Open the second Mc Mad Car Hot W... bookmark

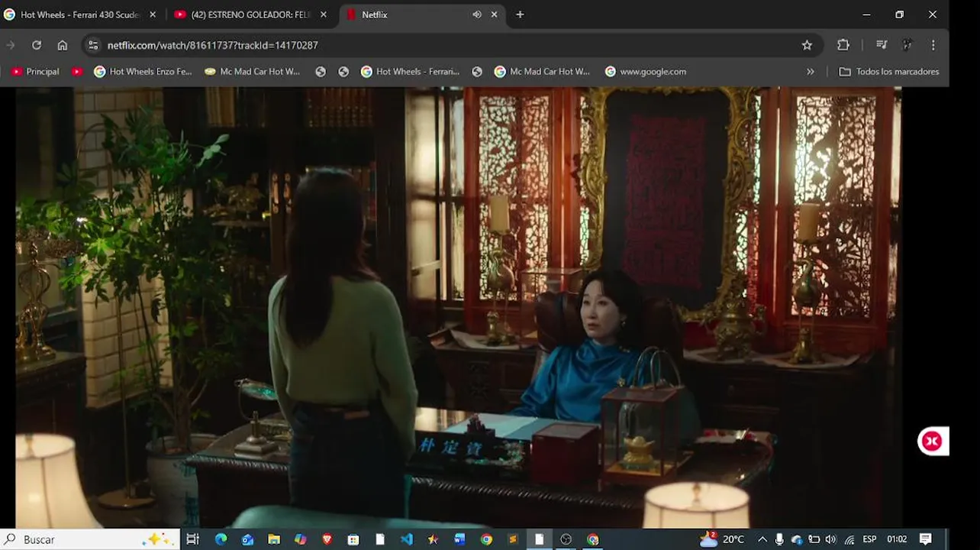coord(543,71)
